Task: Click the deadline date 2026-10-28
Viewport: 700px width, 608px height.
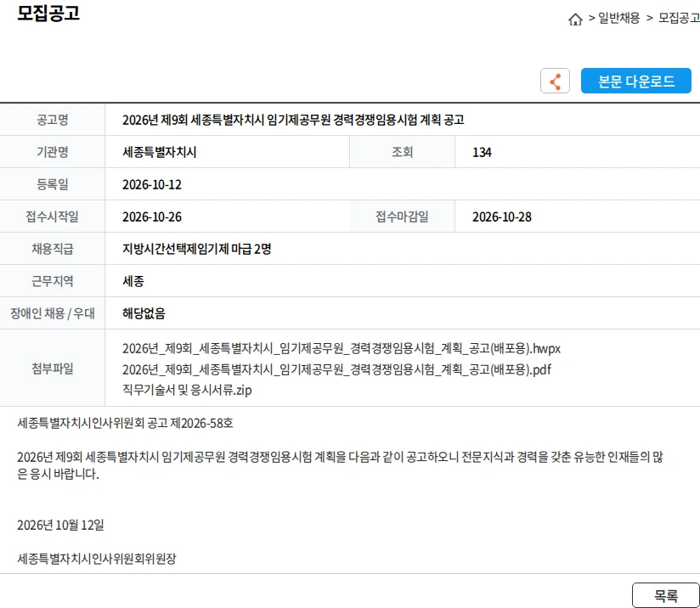Action: [502, 217]
